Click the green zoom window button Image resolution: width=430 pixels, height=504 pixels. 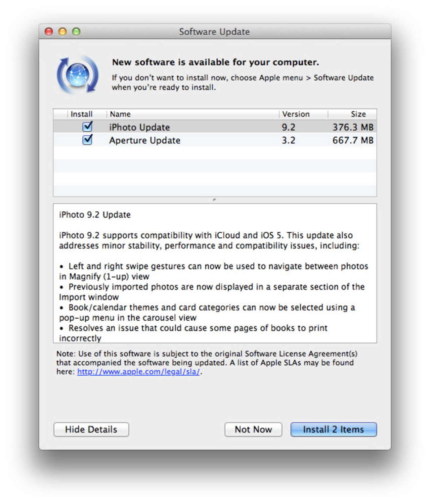pyautogui.click(x=77, y=31)
